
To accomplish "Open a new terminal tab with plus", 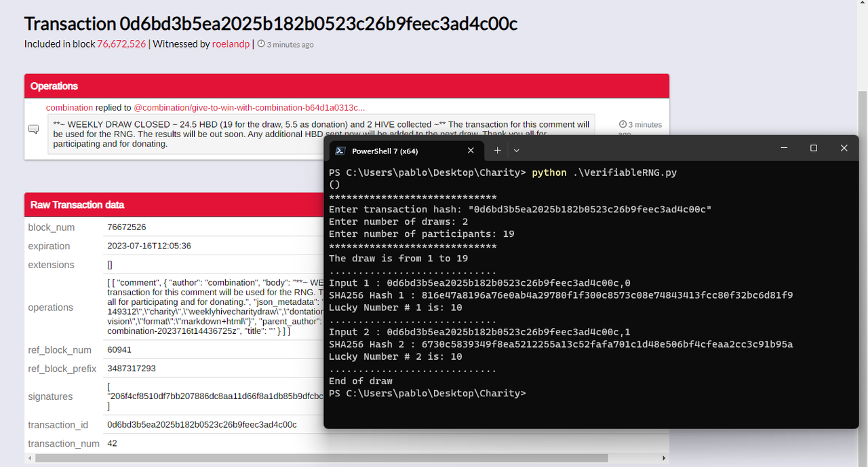I will (497, 150).
